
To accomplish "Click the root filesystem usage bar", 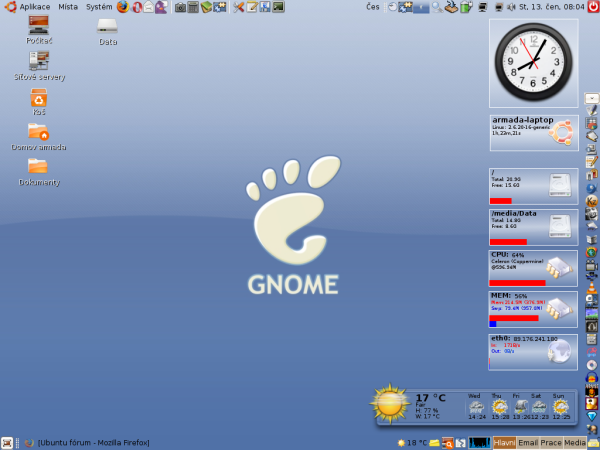I will (x=501, y=201).
